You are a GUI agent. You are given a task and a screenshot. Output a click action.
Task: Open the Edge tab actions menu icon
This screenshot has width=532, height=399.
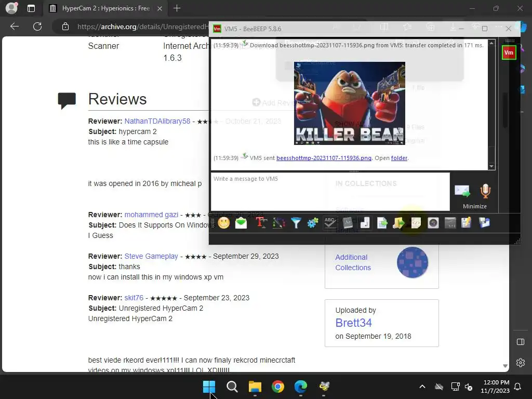pyautogui.click(x=31, y=8)
